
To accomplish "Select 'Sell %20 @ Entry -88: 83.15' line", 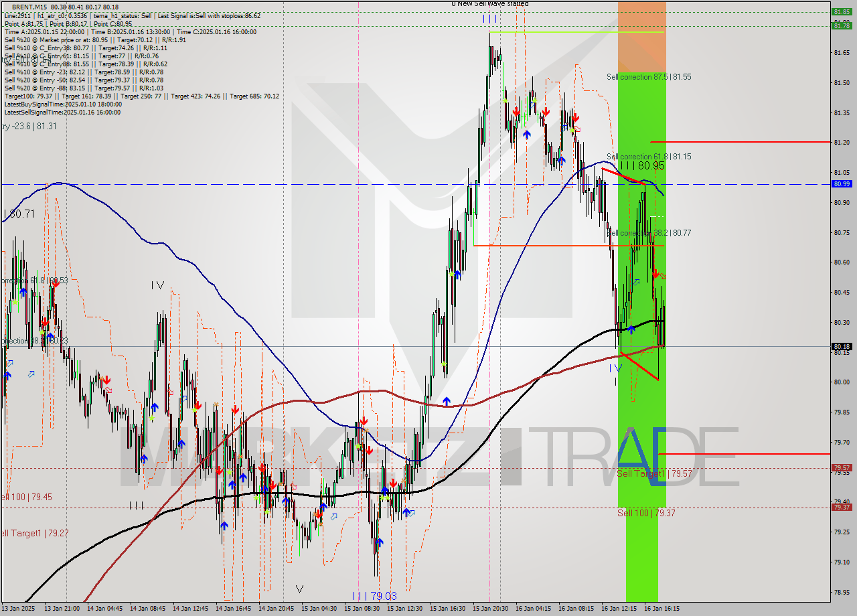I will point(84,88).
